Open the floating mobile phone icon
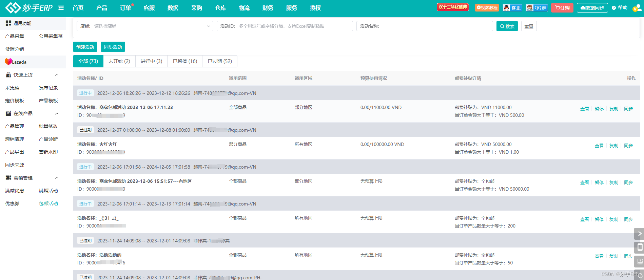Viewport: 644px width, 280px height. click(x=639, y=247)
